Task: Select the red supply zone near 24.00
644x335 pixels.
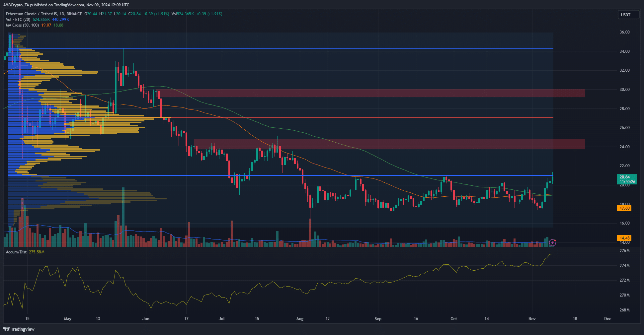Action: click(x=389, y=144)
